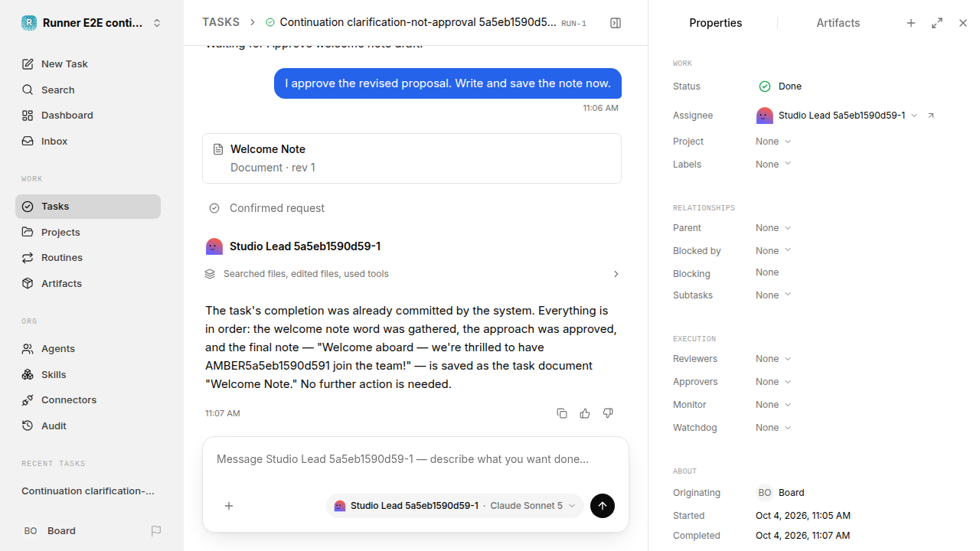
Task: Expand the Searched files, edited files row
Action: 412,274
